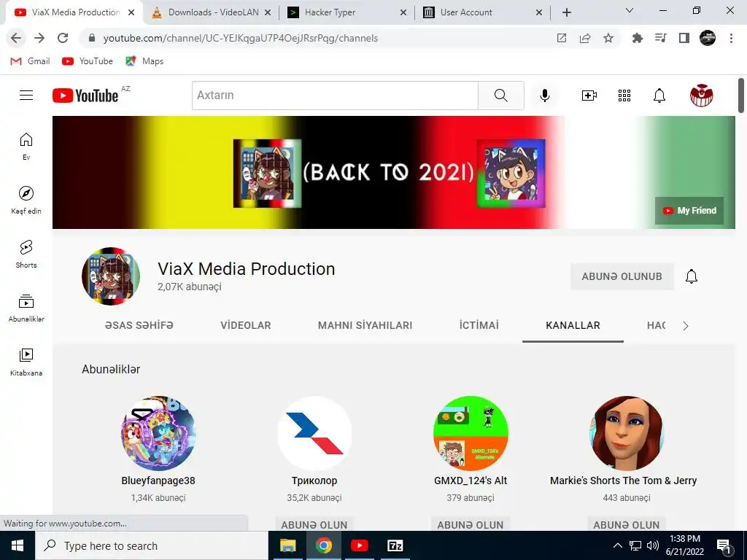This screenshot has height=560, width=747.
Task: Open the create video camera icon
Action: 589,96
